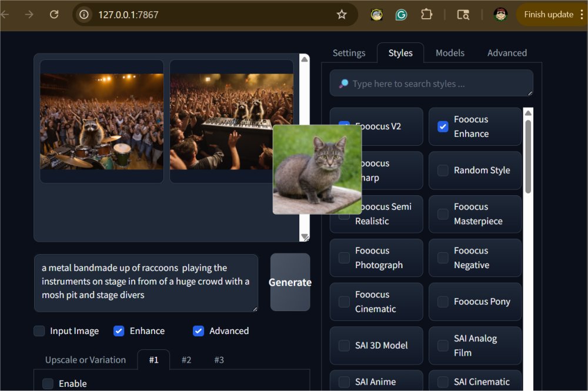Click the browser forward arrow
Viewport: 588px width, 391px height.
[29, 15]
